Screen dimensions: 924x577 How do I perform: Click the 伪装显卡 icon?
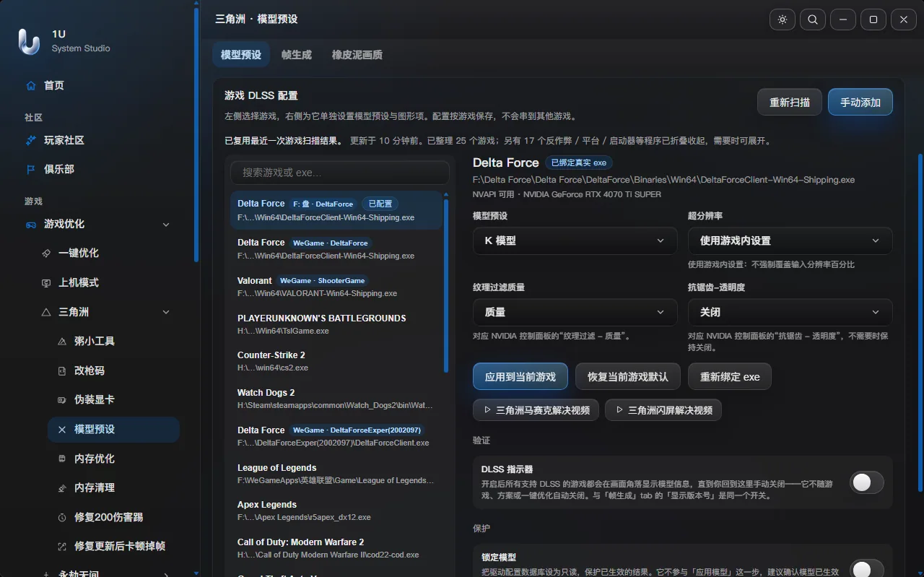[61, 399]
